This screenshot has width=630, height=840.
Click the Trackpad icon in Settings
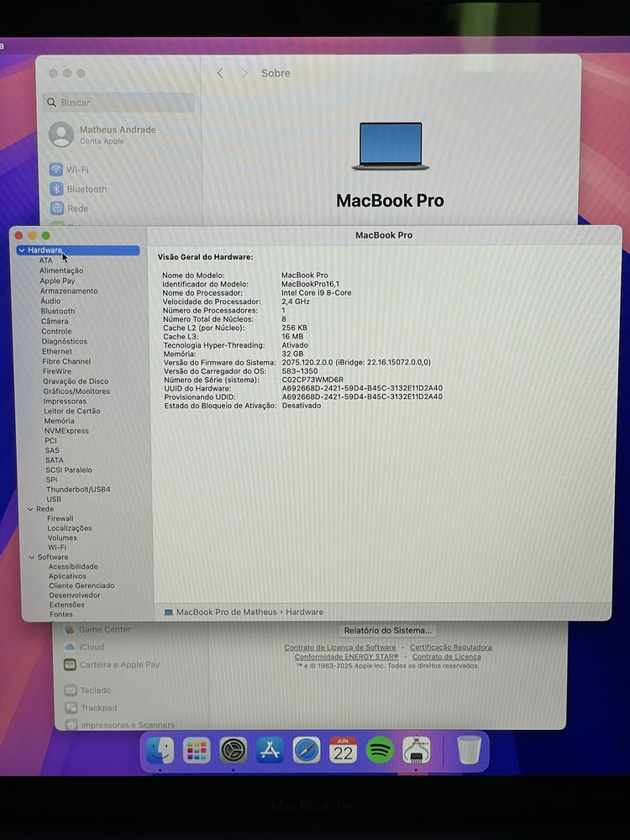[71, 707]
